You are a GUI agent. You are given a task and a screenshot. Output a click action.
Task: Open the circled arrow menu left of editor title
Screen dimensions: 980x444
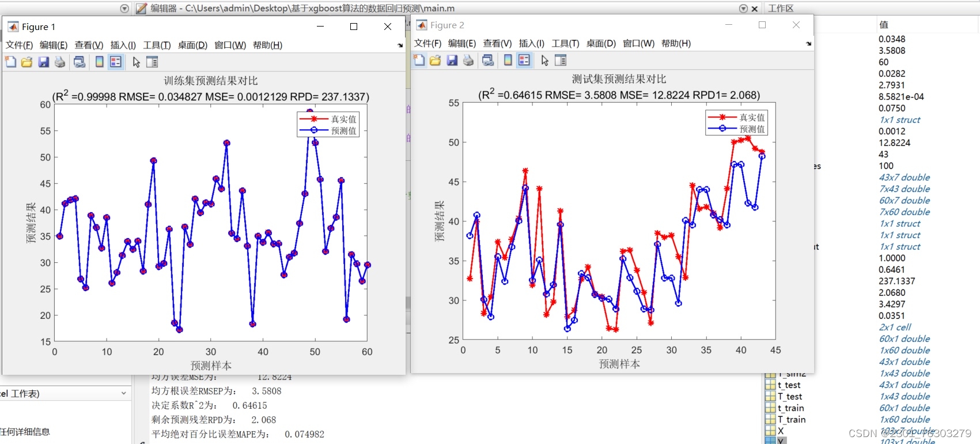tap(124, 8)
